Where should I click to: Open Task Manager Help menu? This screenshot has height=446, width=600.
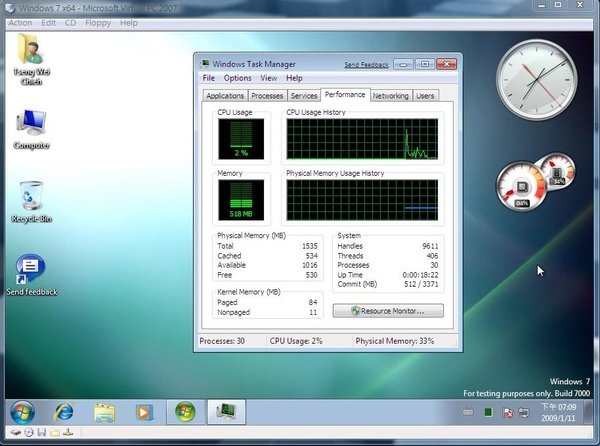[x=294, y=78]
